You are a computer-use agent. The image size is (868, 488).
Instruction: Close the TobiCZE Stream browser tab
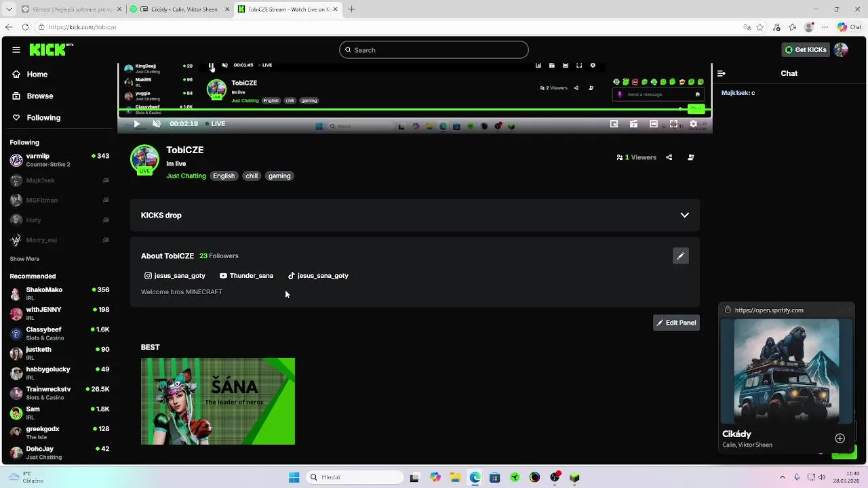point(335,9)
